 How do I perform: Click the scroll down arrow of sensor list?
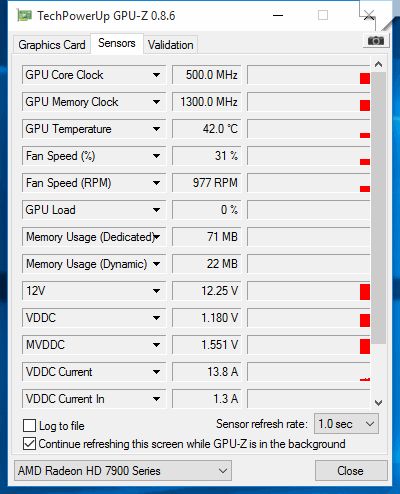(x=378, y=403)
